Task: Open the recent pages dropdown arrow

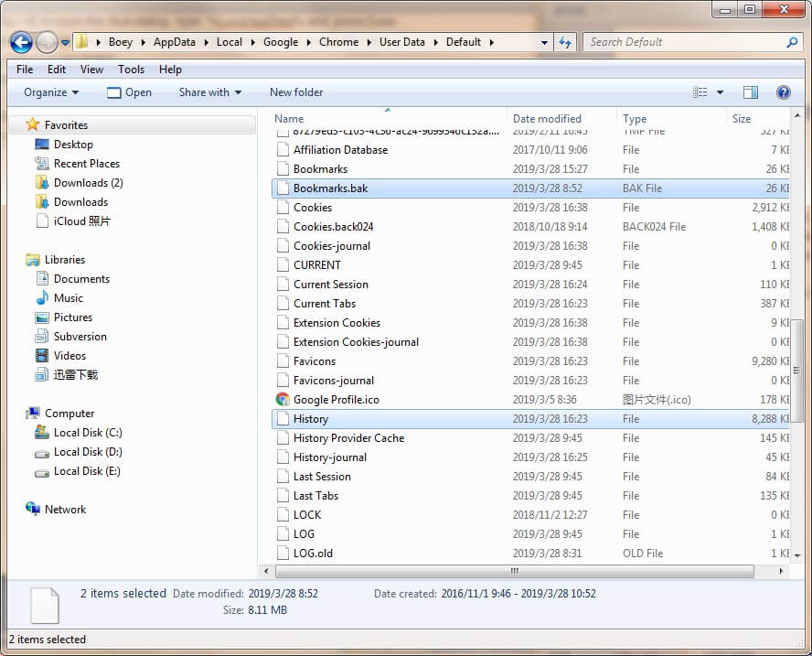Action: pyautogui.click(x=65, y=42)
